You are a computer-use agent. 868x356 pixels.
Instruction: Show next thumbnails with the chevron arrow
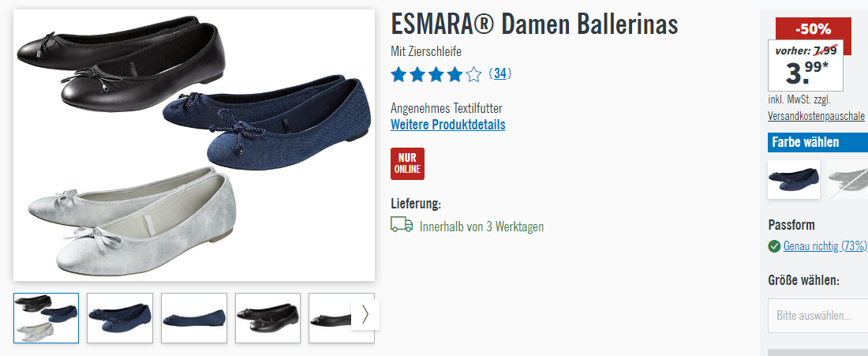coord(365,314)
